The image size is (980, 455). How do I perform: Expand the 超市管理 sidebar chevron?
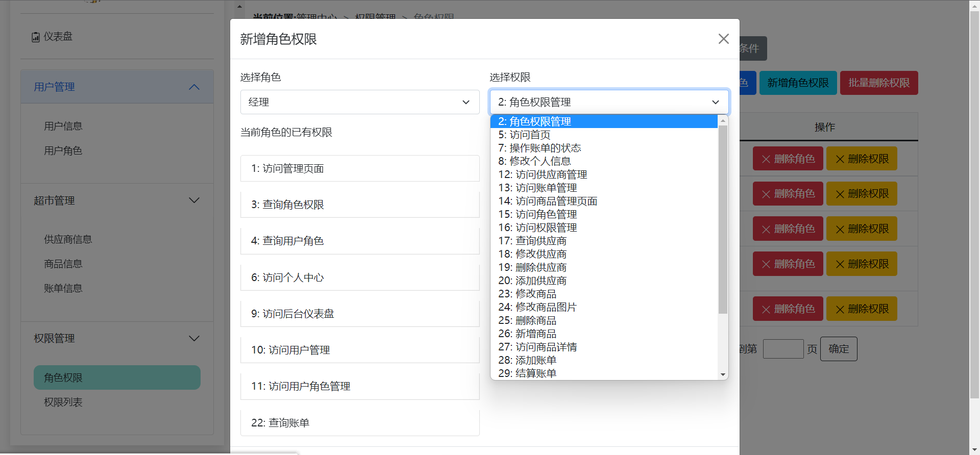tap(194, 200)
